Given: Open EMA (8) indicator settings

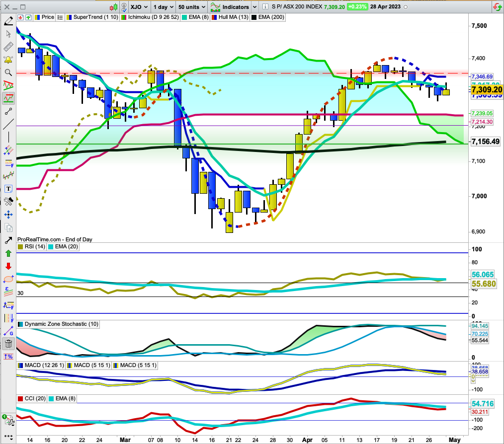Looking at the screenshot, I should point(195,17).
